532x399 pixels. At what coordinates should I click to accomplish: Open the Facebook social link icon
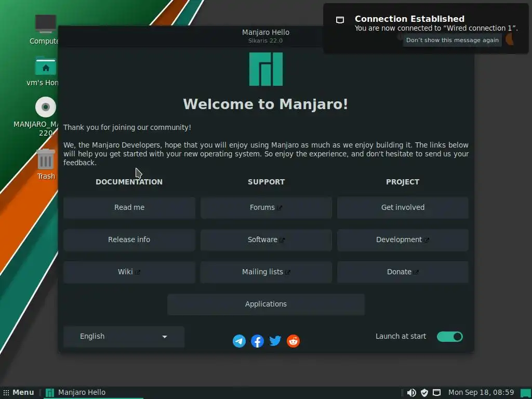click(257, 341)
